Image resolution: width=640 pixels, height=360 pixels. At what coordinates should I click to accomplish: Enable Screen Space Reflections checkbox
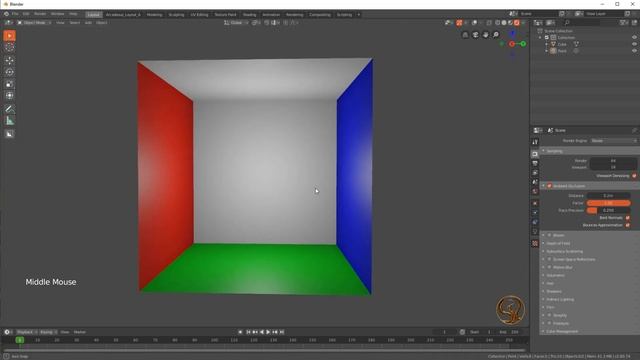tap(549, 260)
